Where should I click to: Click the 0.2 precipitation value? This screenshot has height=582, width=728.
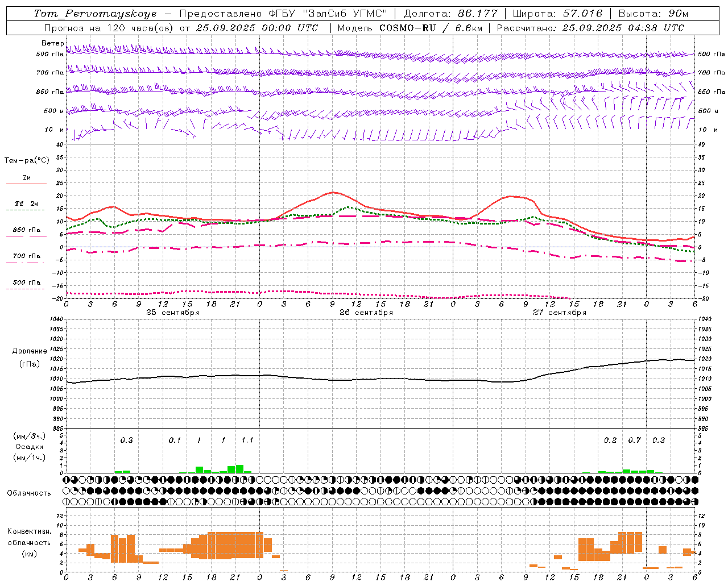(x=610, y=440)
